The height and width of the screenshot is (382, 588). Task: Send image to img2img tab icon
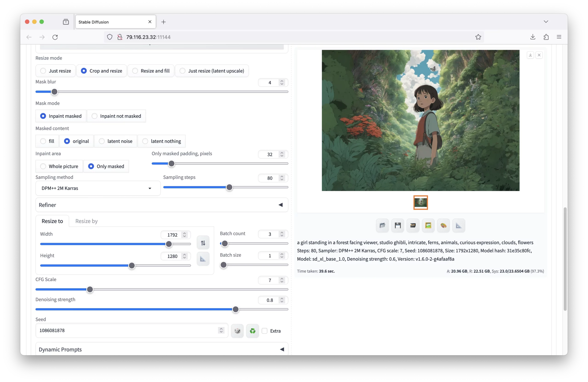pyautogui.click(x=428, y=225)
